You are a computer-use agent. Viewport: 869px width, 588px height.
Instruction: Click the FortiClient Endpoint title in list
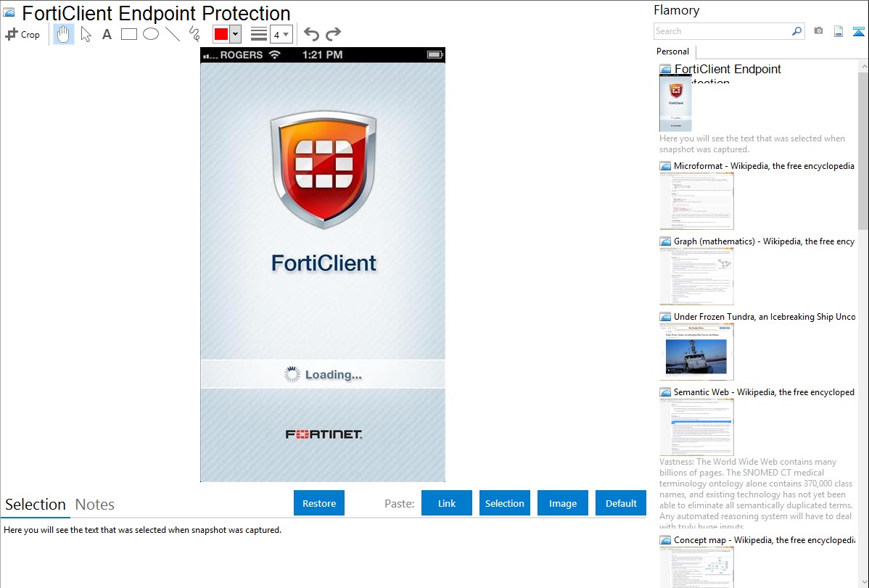pos(727,70)
